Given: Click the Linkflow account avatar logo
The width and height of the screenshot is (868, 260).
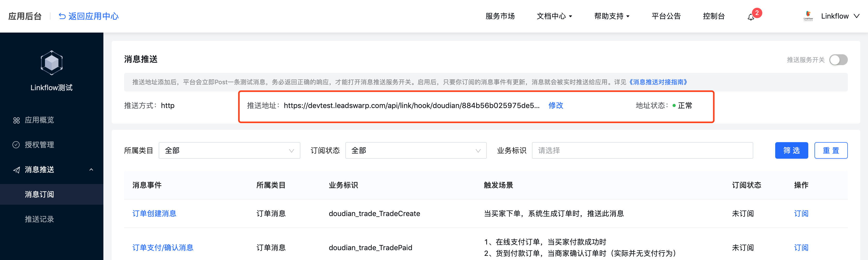Looking at the screenshot, I should pyautogui.click(x=808, y=16).
